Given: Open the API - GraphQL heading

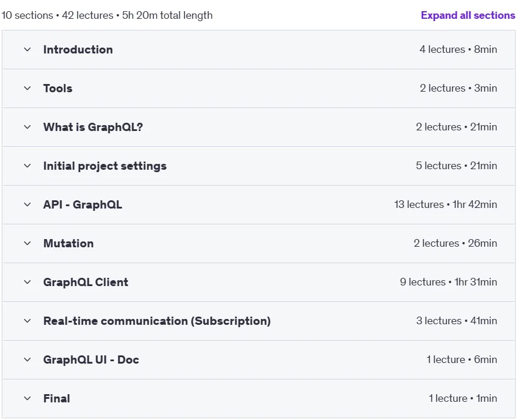Looking at the screenshot, I should [x=83, y=204].
